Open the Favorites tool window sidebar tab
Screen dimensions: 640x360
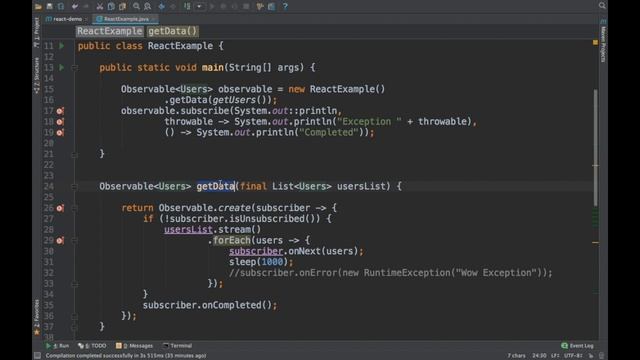[x=36, y=317]
